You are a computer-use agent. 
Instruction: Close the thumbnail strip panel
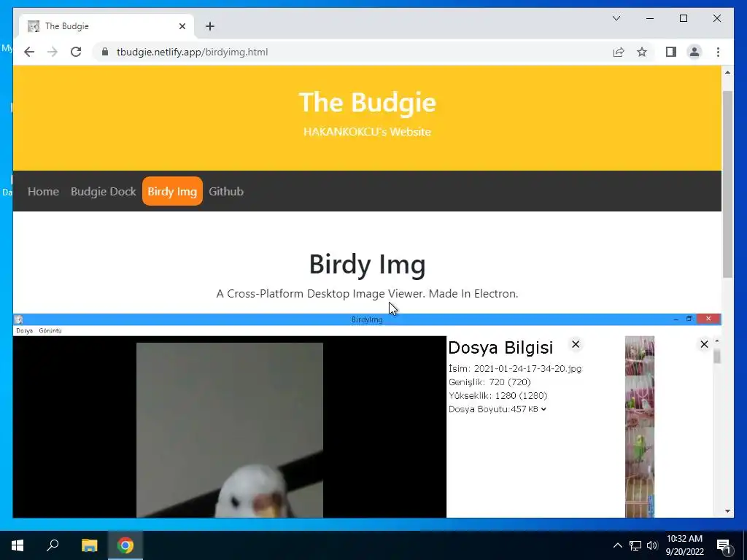click(x=704, y=344)
